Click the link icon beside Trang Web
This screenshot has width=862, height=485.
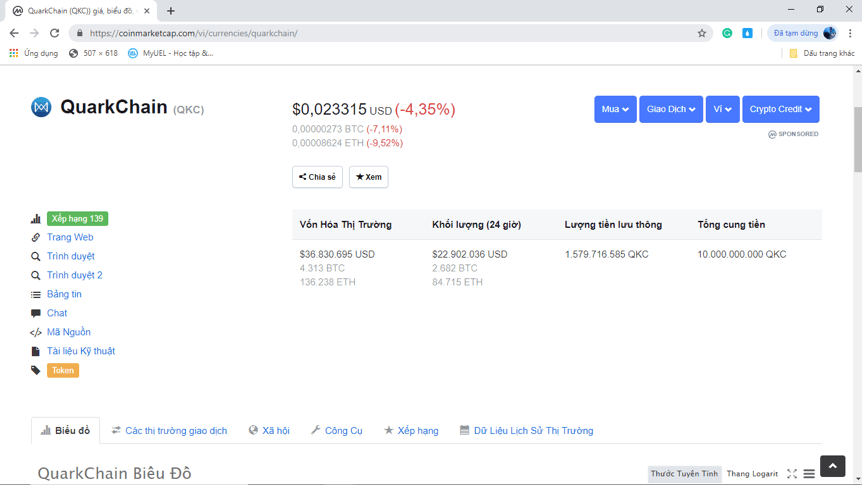tap(36, 237)
